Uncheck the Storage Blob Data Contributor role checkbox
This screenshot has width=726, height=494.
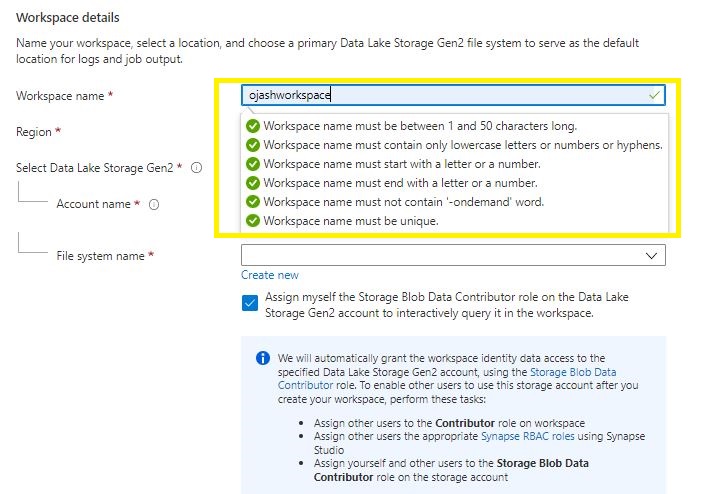pos(250,303)
